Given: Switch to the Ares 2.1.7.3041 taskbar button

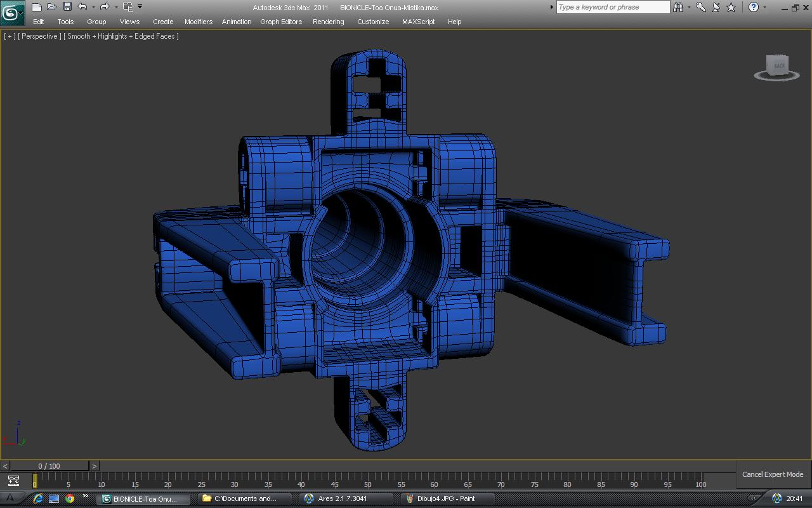Looking at the screenshot, I should pos(346,498).
